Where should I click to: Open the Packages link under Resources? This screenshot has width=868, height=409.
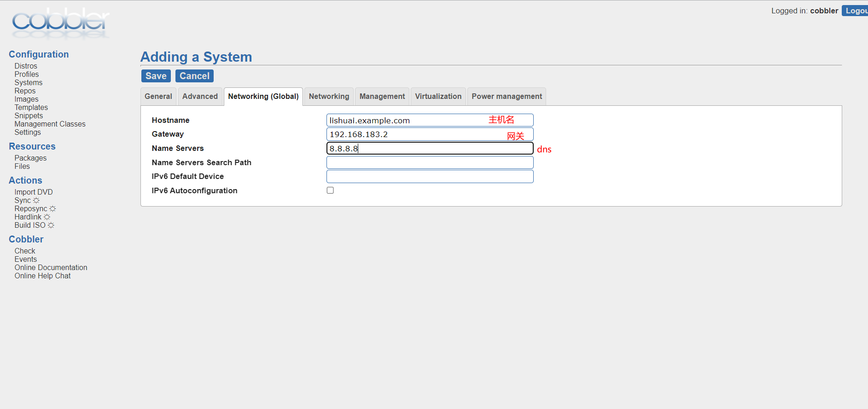pos(30,158)
